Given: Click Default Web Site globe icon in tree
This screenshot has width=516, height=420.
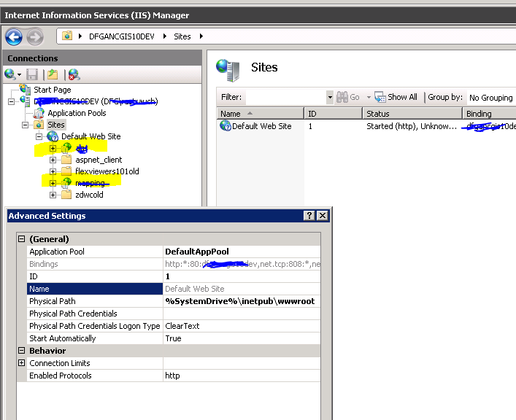Looking at the screenshot, I should pyautogui.click(x=53, y=136).
